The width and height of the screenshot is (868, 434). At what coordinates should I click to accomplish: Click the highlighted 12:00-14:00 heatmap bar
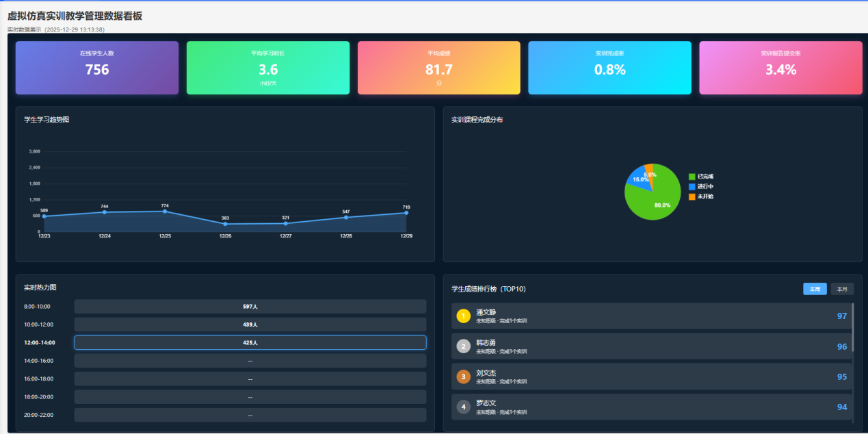pyautogui.click(x=250, y=342)
